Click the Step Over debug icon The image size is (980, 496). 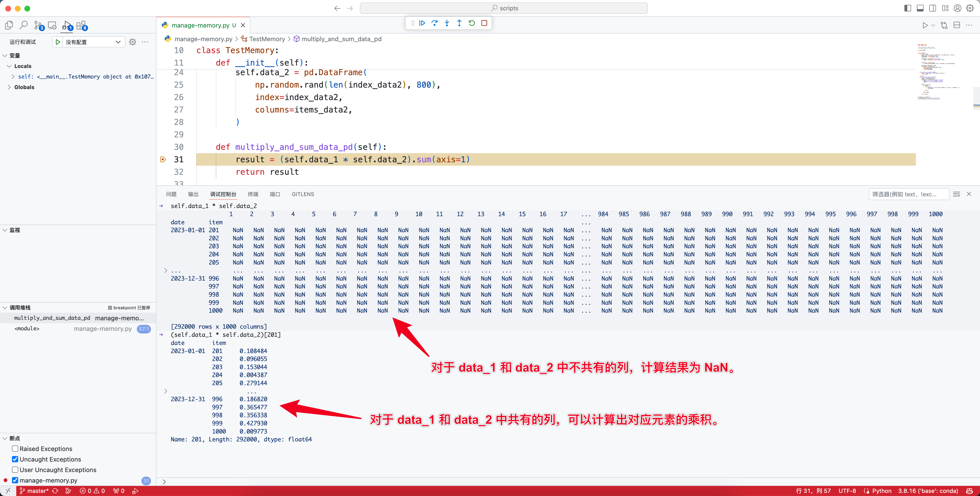tap(434, 23)
